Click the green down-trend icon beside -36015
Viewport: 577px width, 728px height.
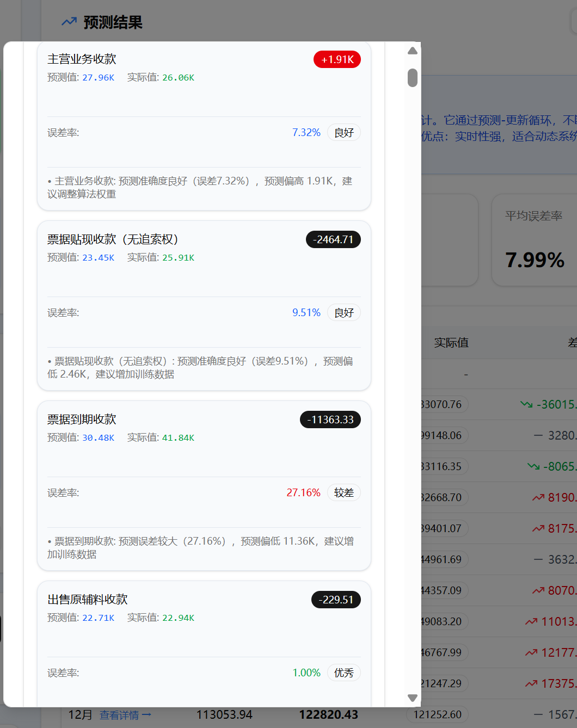click(x=526, y=404)
